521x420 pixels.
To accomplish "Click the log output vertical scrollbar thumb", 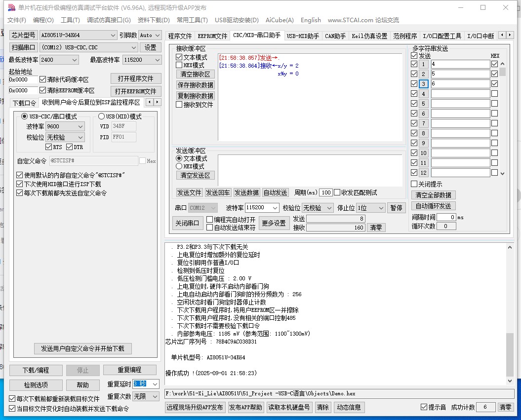I will 510,354.
